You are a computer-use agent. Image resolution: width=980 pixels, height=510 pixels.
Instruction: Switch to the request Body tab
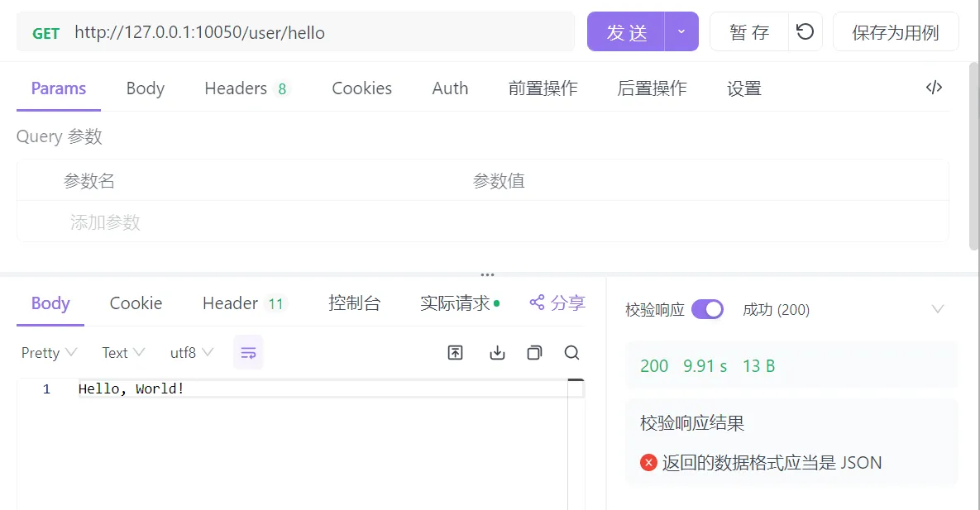coord(145,88)
